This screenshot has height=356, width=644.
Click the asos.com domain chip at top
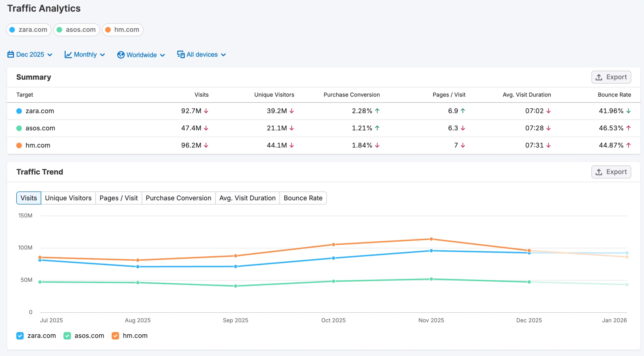click(x=76, y=30)
